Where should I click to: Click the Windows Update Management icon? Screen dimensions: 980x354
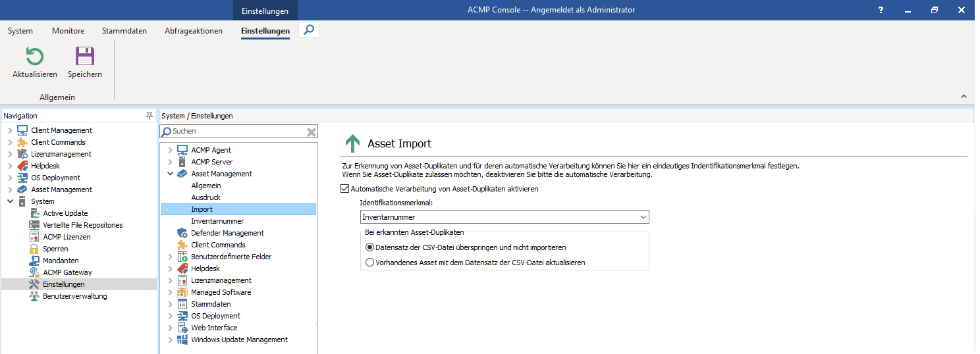(x=182, y=340)
